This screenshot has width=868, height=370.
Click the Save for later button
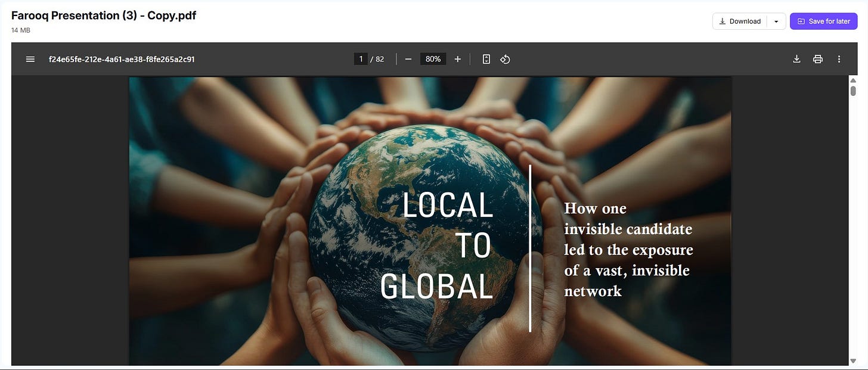point(824,21)
